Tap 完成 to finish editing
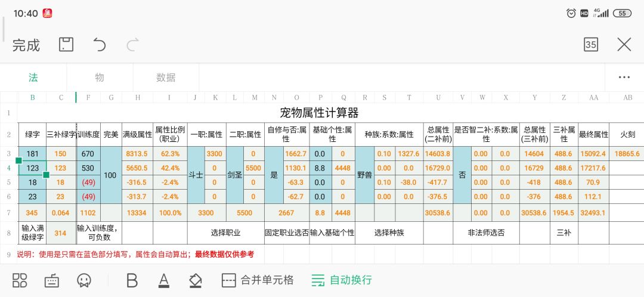Screen dimensions: 644x297 coord(26,45)
